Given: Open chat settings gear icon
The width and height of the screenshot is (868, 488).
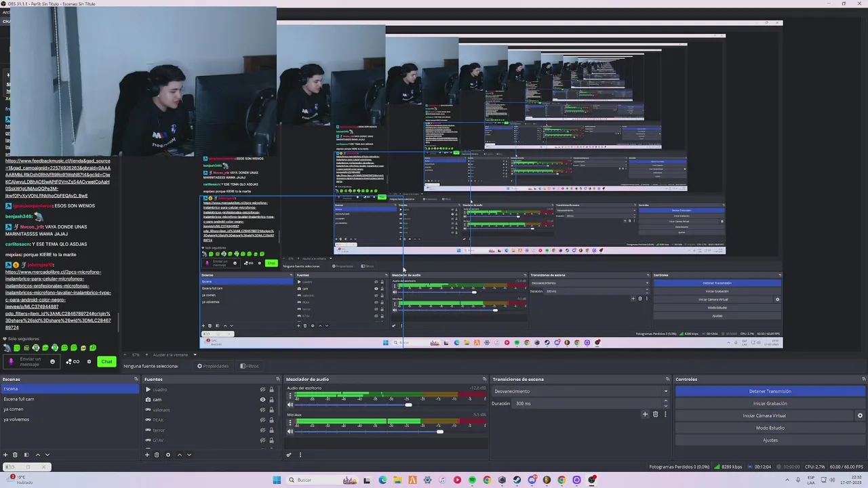Looking at the screenshot, I should coord(89,361).
